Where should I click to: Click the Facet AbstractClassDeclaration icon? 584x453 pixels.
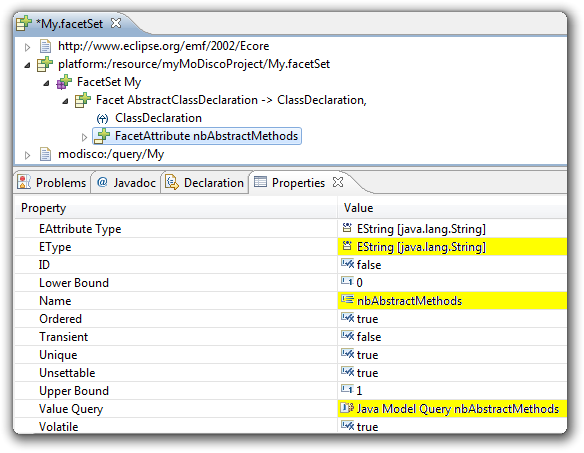coord(83,100)
